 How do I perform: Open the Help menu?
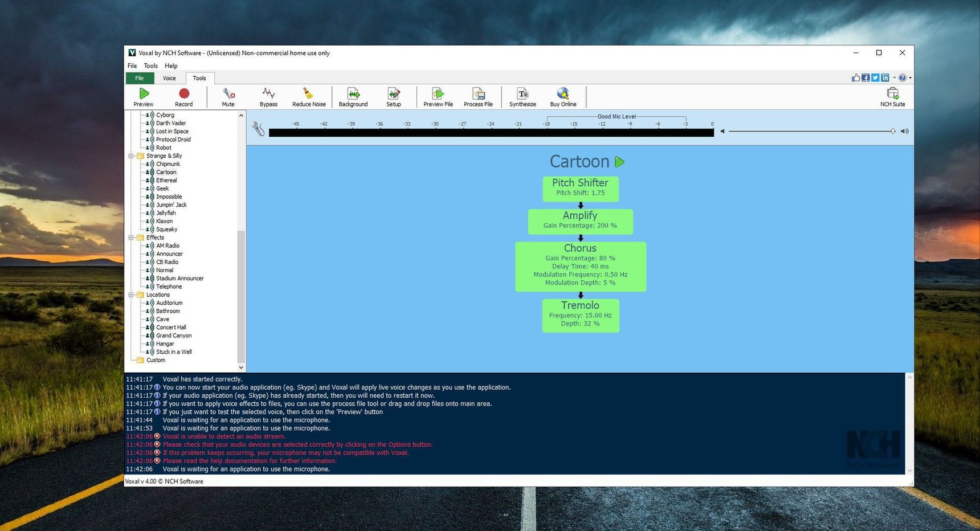click(171, 66)
